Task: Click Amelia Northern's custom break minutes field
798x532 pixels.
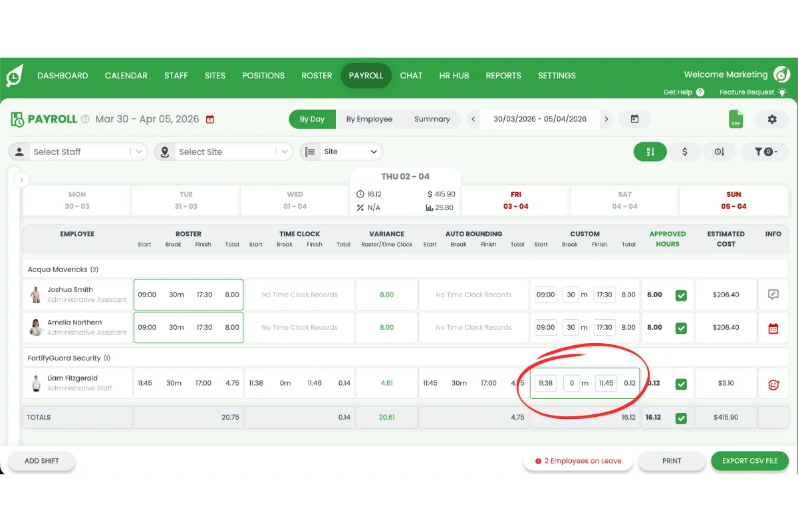Action: point(571,328)
